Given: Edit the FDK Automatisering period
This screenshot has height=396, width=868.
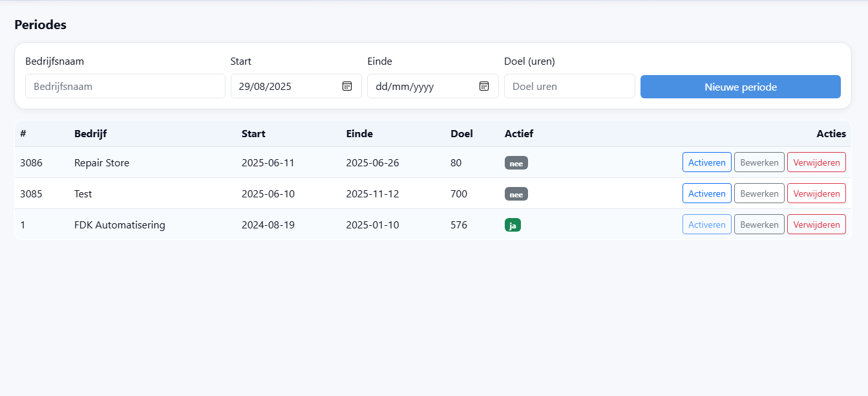Looking at the screenshot, I should [x=759, y=225].
